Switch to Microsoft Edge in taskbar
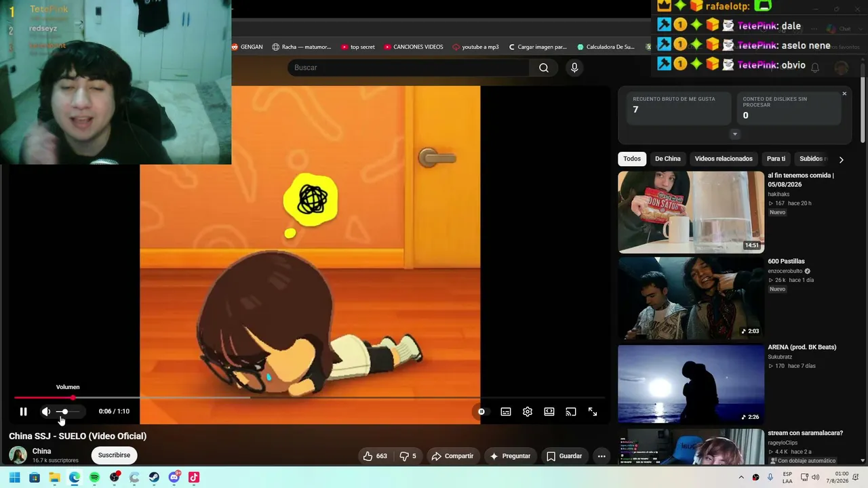 tap(75, 477)
